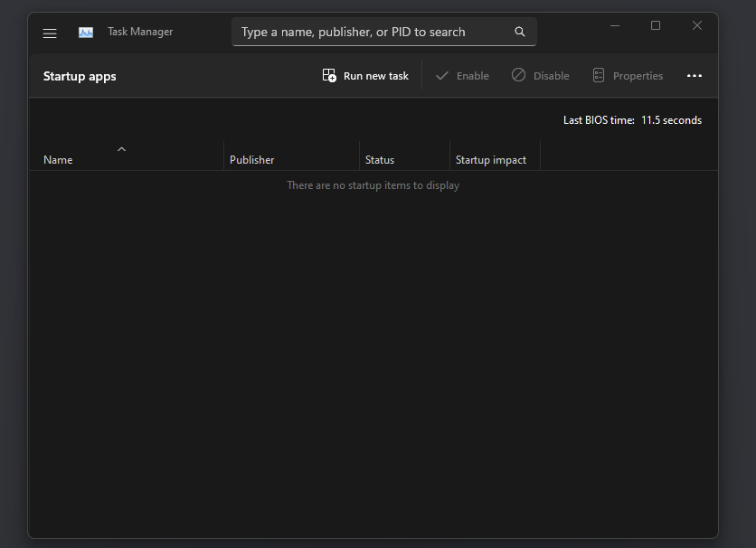Click the search magnifier icon

tap(519, 32)
